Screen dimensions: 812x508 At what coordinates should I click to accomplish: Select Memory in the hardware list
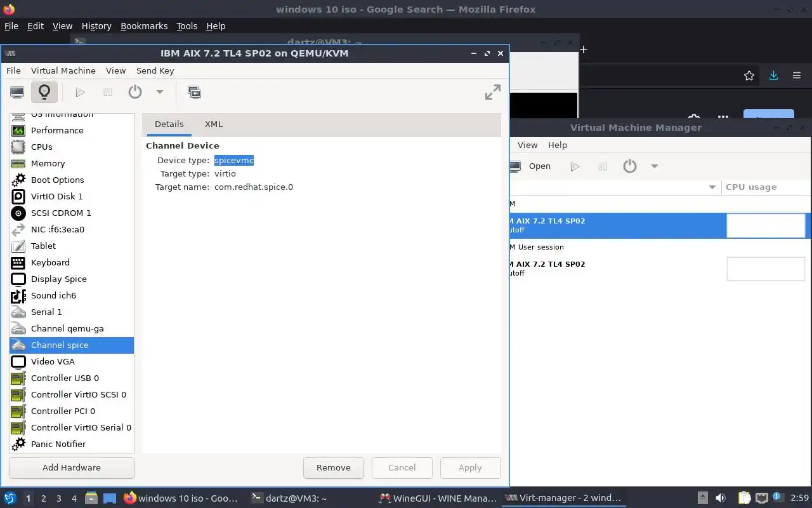72,163
